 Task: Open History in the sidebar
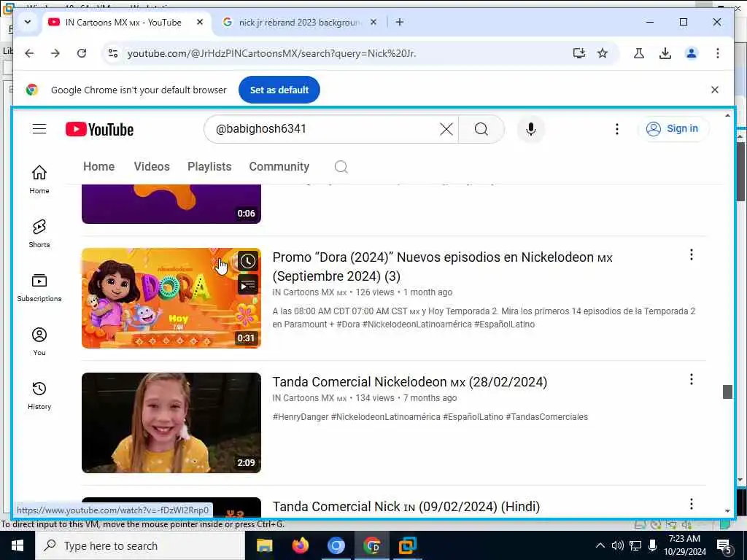tap(39, 396)
